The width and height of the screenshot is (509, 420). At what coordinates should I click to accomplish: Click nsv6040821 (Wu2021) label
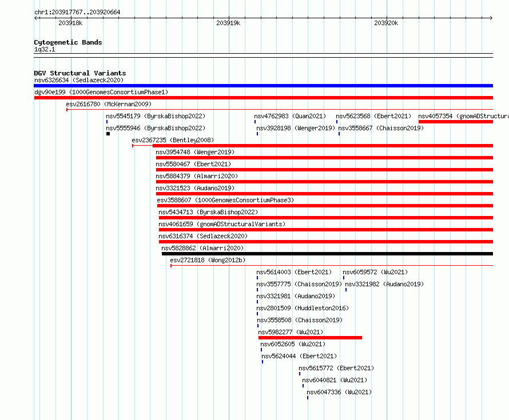(x=335, y=380)
